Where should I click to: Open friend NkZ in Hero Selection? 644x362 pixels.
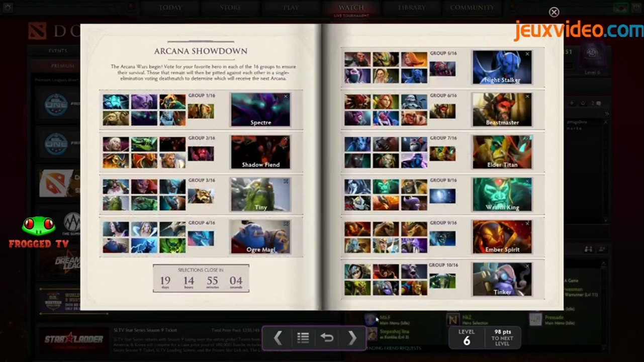(x=467, y=320)
